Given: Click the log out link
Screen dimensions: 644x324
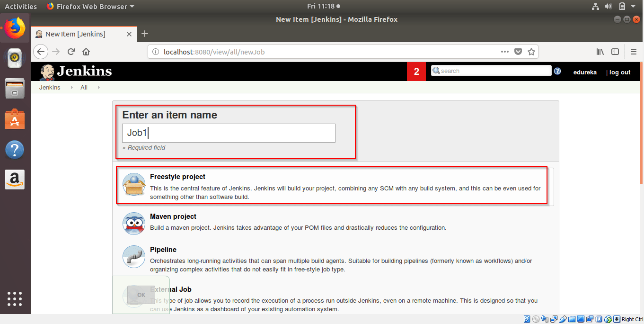Looking at the screenshot, I should (619, 72).
